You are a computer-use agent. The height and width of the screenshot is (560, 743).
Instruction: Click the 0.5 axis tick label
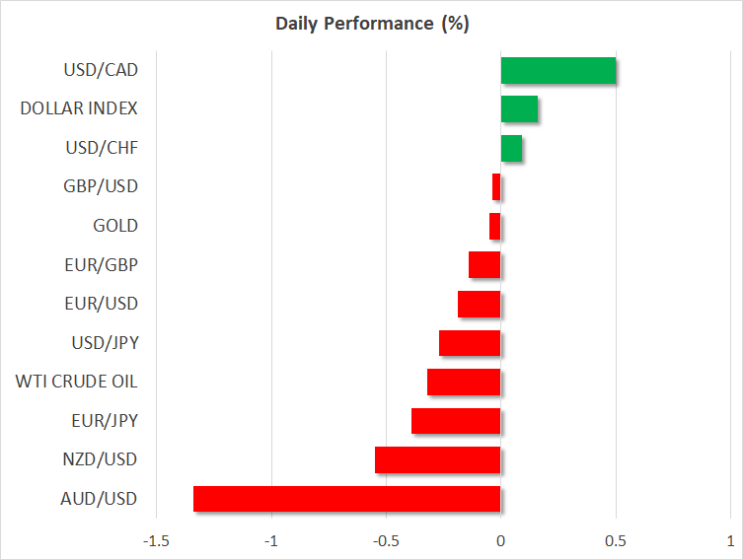pyautogui.click(x=616, y=541)
